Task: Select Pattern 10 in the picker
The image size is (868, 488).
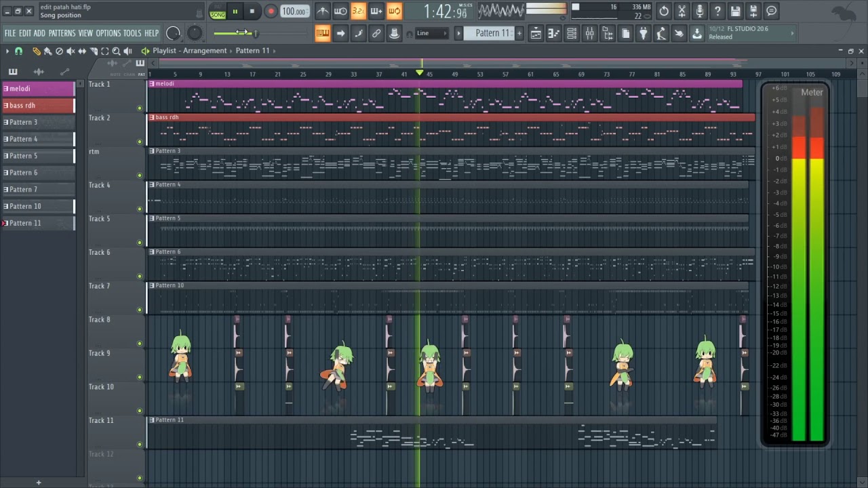Action: [x=39, y=207]
